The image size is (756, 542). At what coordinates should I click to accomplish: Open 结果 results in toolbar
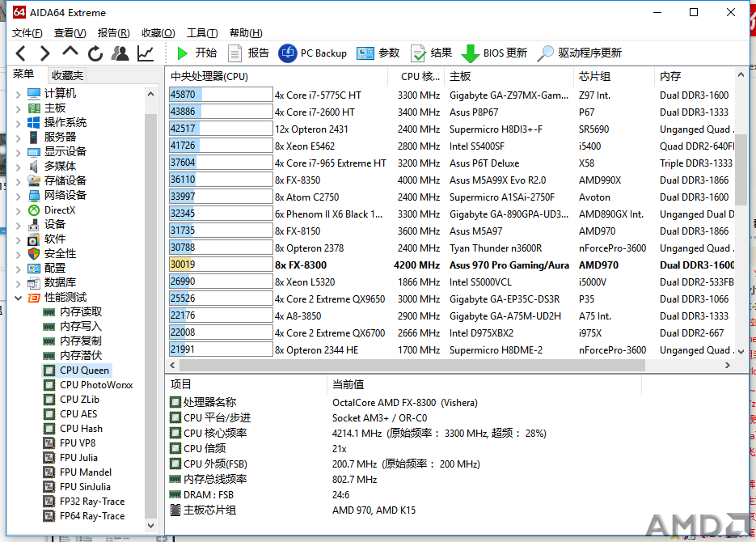tap(431, 53)
